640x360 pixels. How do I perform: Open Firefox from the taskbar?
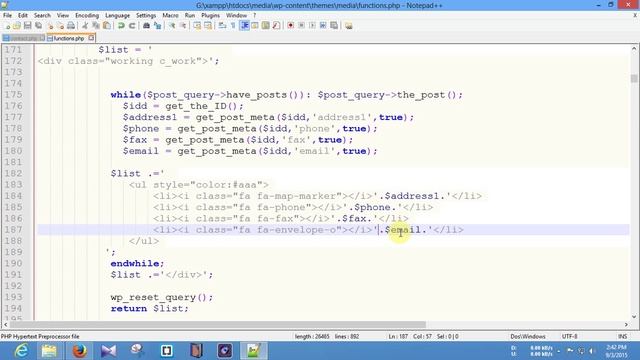click(80, 351)
